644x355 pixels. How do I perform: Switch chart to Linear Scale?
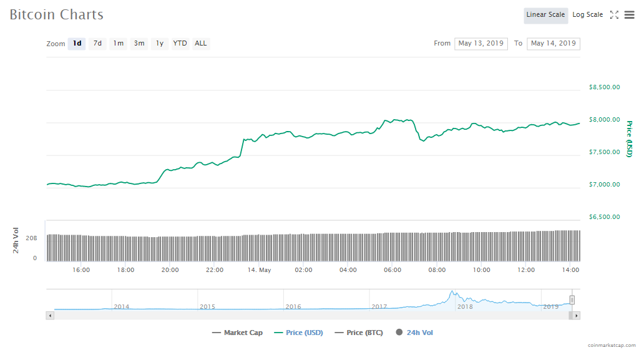click(x=545, y=15)
